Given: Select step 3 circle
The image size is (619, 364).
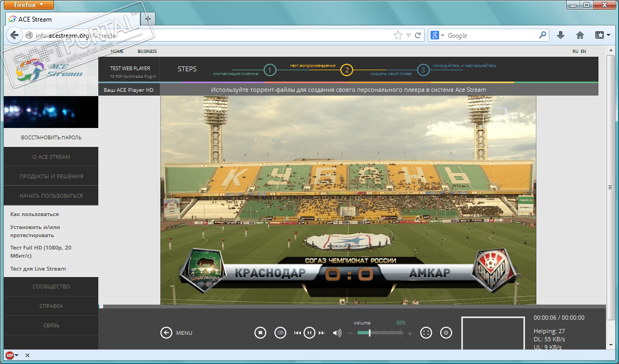Looking at the screenshot, I should coord(423,70).
